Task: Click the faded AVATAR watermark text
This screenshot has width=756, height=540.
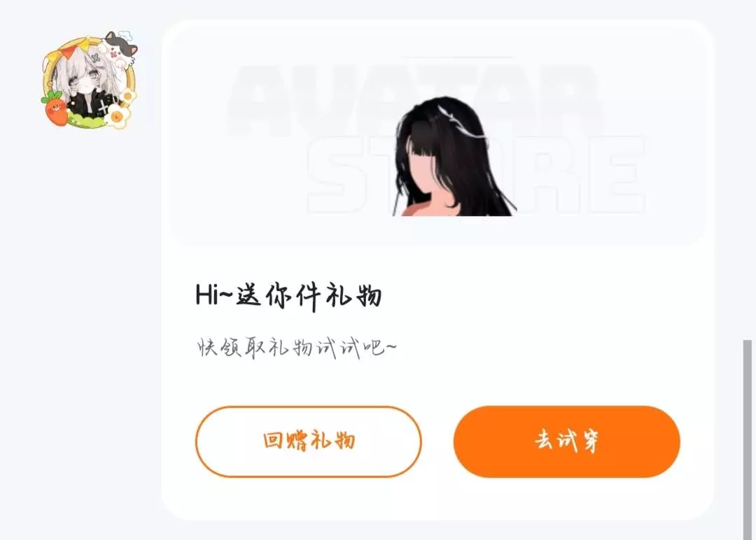Action: tap(414, 100)
